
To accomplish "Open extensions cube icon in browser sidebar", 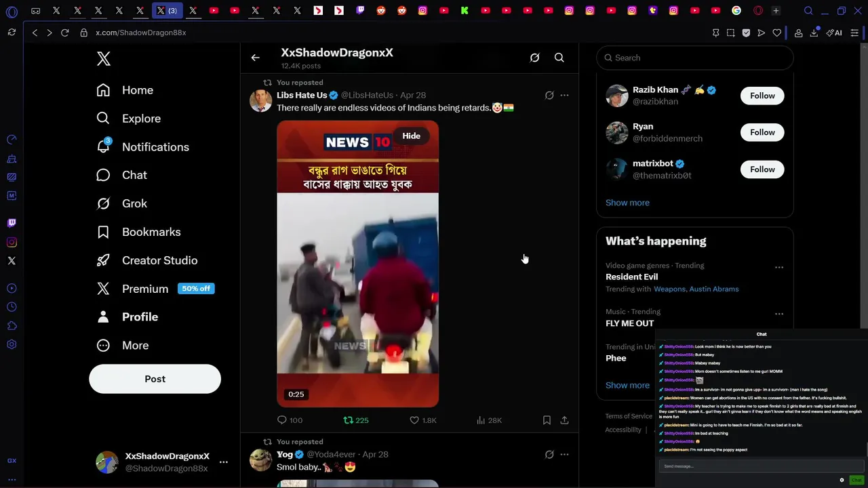I will [x=12, y=326].
